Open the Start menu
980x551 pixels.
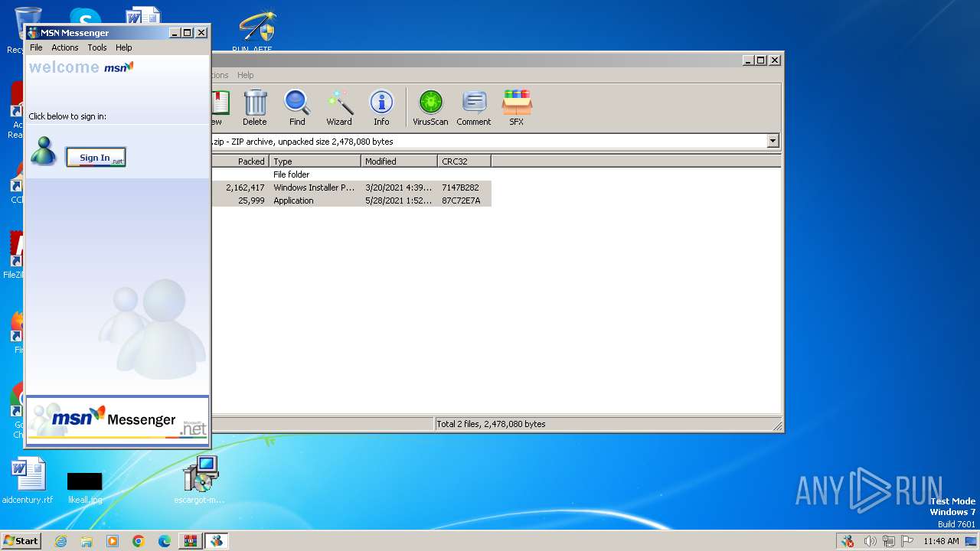pyautogui.click(x=21, y=540)
